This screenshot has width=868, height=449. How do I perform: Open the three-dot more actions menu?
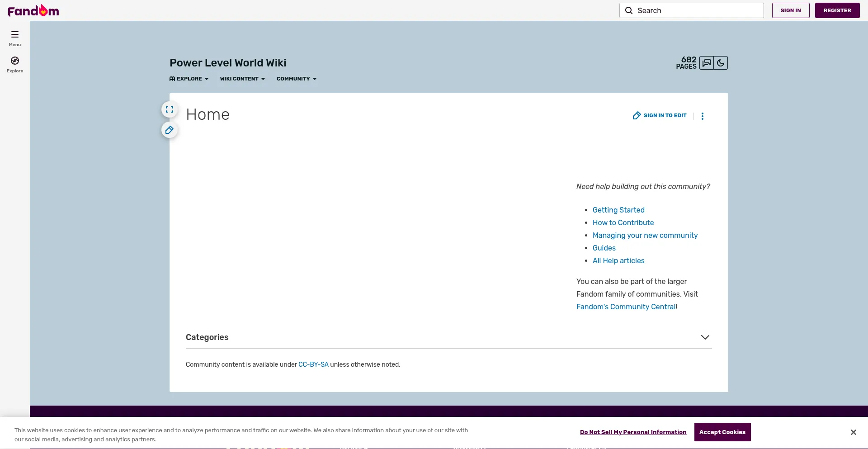point(702,116)
